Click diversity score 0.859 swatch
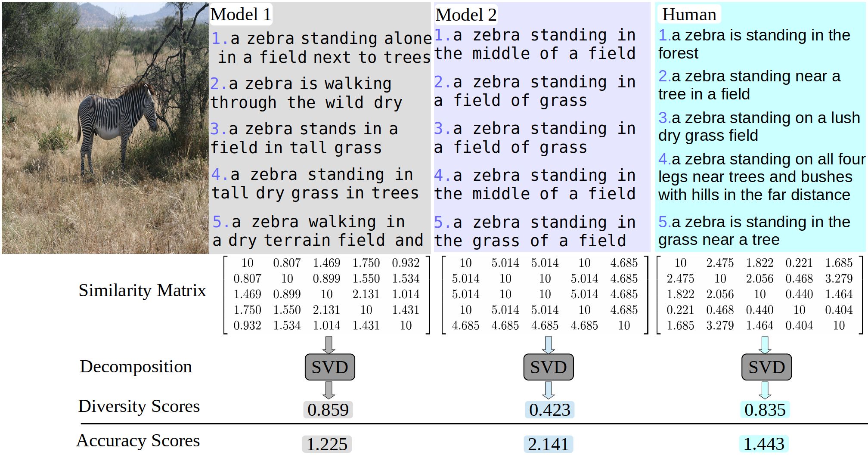Screen dimensions: 868x467 [x=328, y=410]
